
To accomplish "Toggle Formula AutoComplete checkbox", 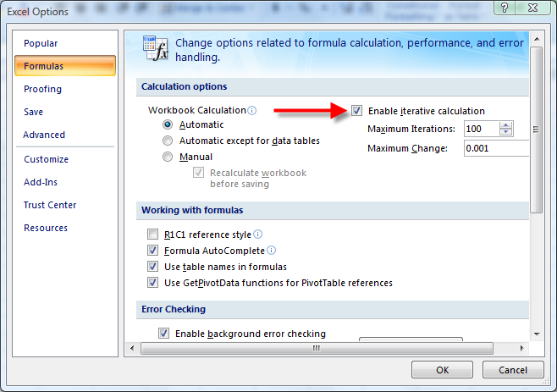I will click(x=152, y=251).
